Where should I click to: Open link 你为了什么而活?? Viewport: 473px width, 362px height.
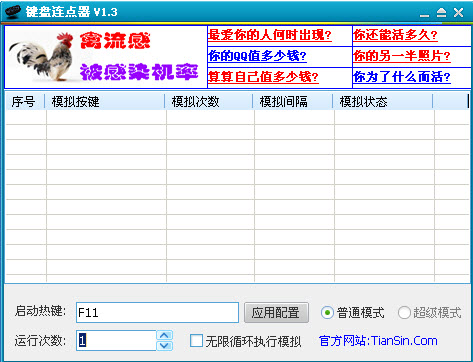[402, 77]
